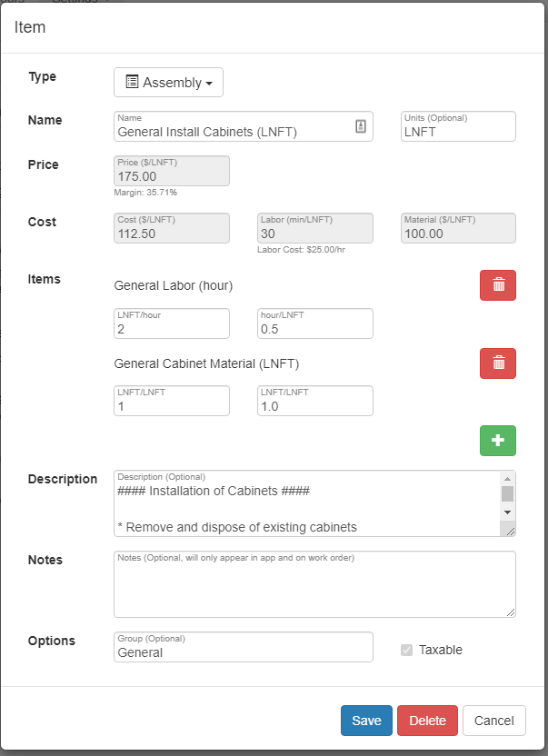Add a new item with the green plus icon

(497, 440)
